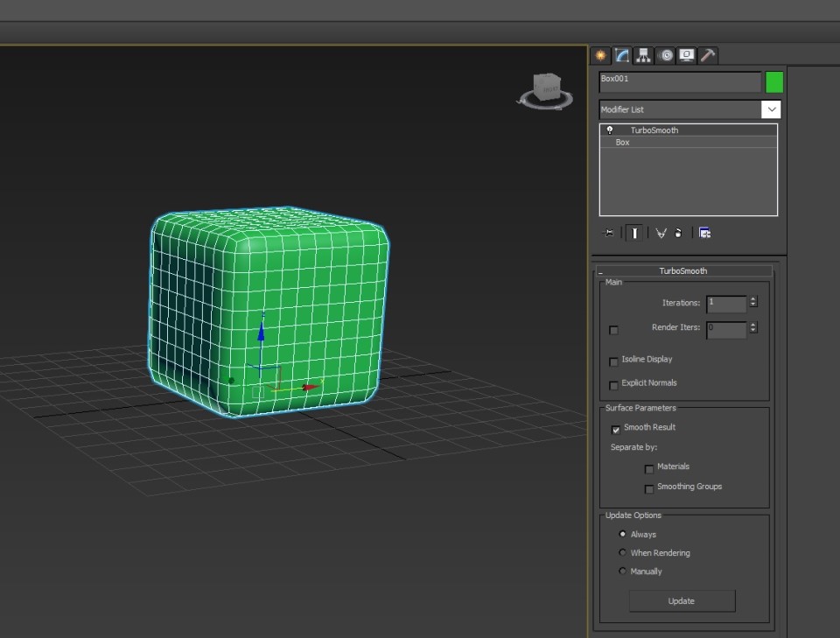The height and width of the screenshot is (638, 840).
Task: Collapse the TurboSmooth rollout
Action: (682, 271)
